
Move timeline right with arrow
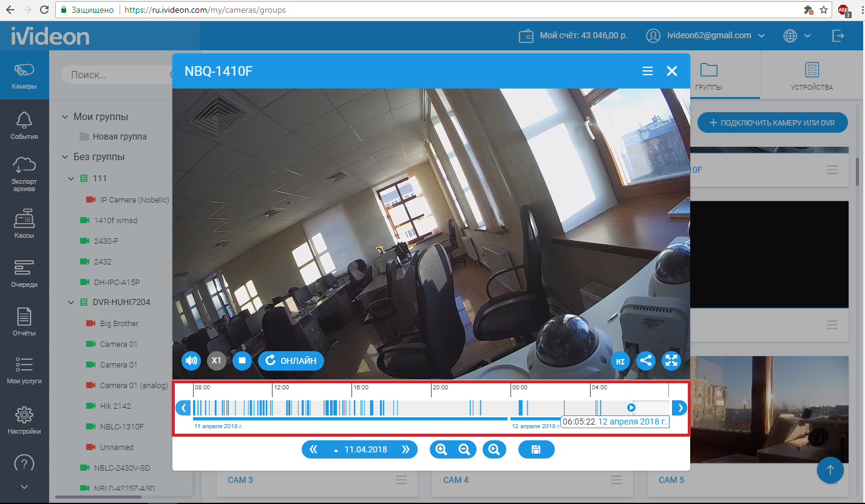[680, 408]
